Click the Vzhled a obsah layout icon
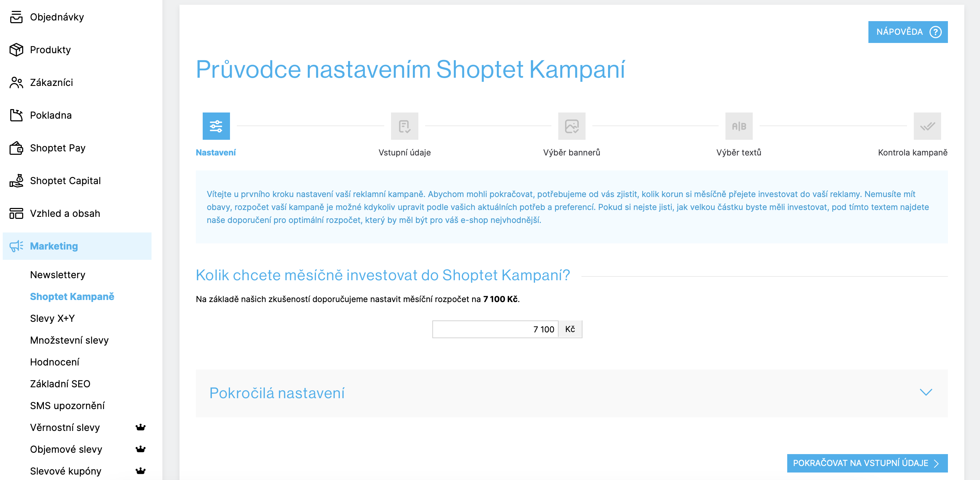This screenshot has height=480, width=980. (x=16, y=213)
